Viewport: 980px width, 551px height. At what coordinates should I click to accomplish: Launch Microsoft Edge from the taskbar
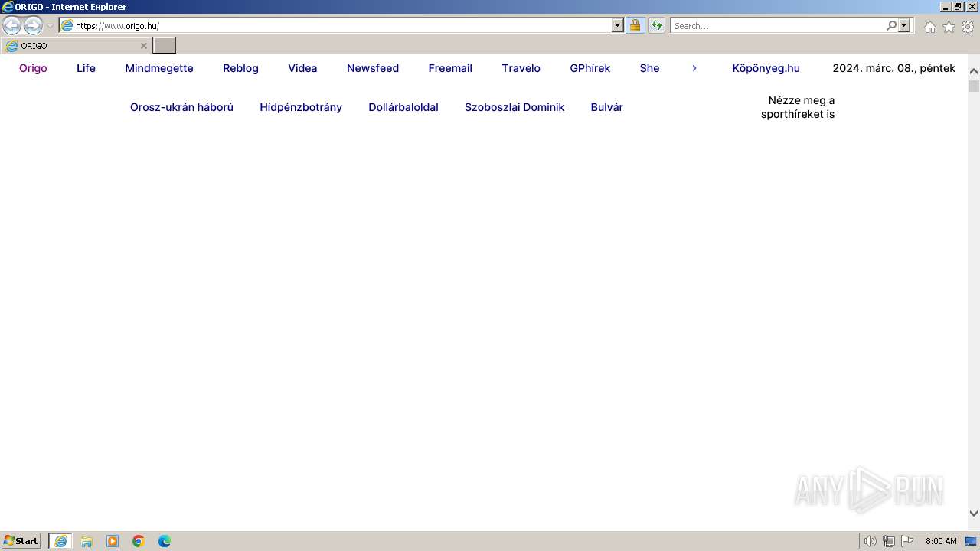(165, 541)
